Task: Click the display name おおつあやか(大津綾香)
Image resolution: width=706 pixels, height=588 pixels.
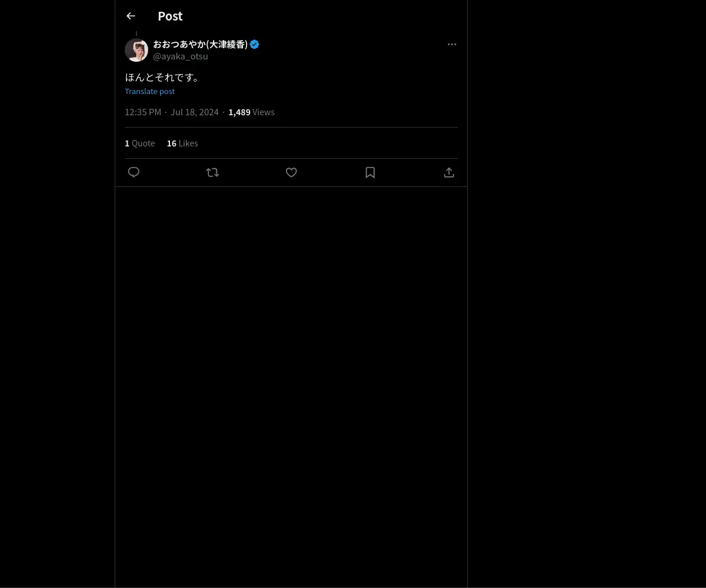Action: point(200,44)
